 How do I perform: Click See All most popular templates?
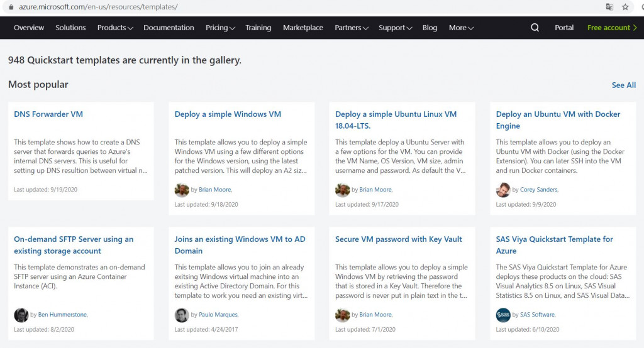pos(623,85)
